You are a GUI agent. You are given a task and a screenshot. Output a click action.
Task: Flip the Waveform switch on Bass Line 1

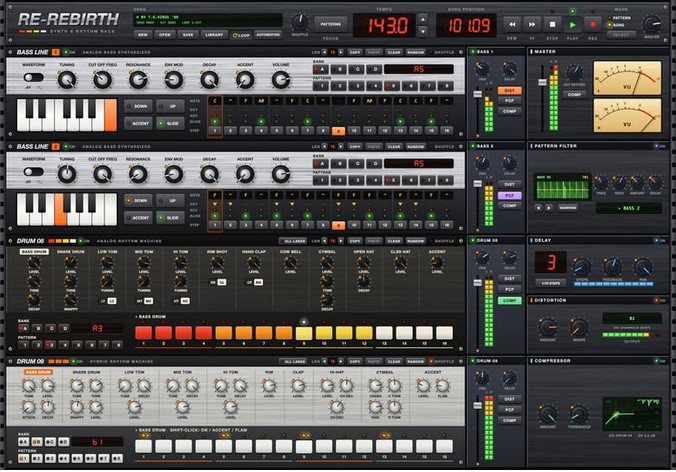pyautogui.click(x=34, y=78)
